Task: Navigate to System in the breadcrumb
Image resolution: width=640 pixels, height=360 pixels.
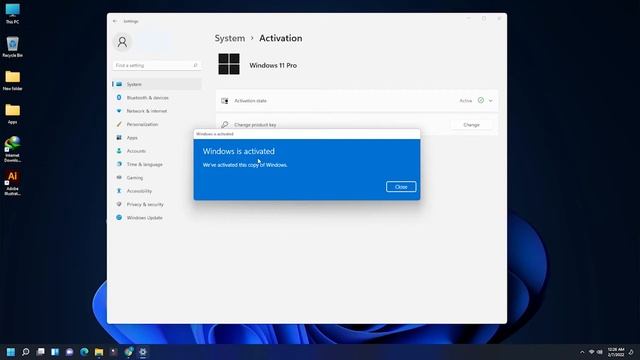Action: click(x=230, y=38)
